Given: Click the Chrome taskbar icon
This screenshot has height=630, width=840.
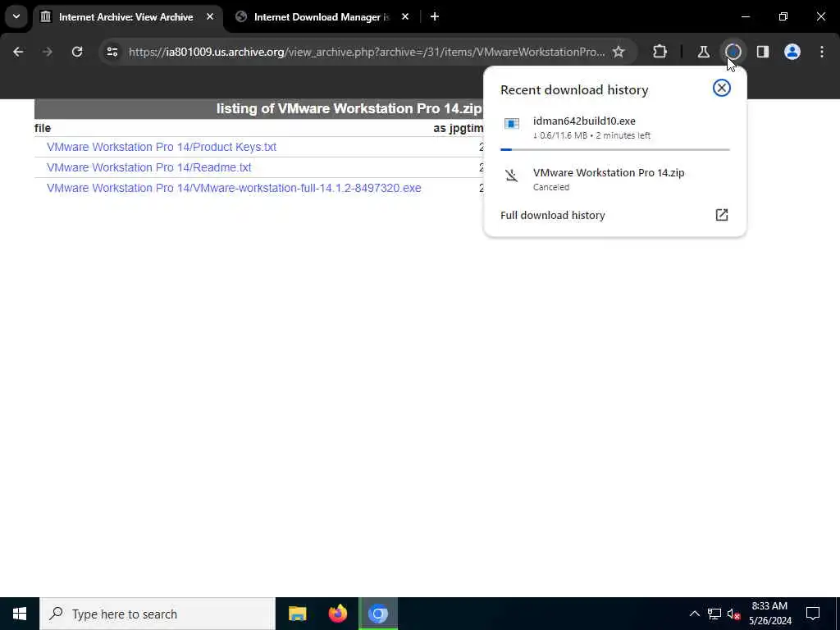Looking at the screenshot, I should coord(378,614).
